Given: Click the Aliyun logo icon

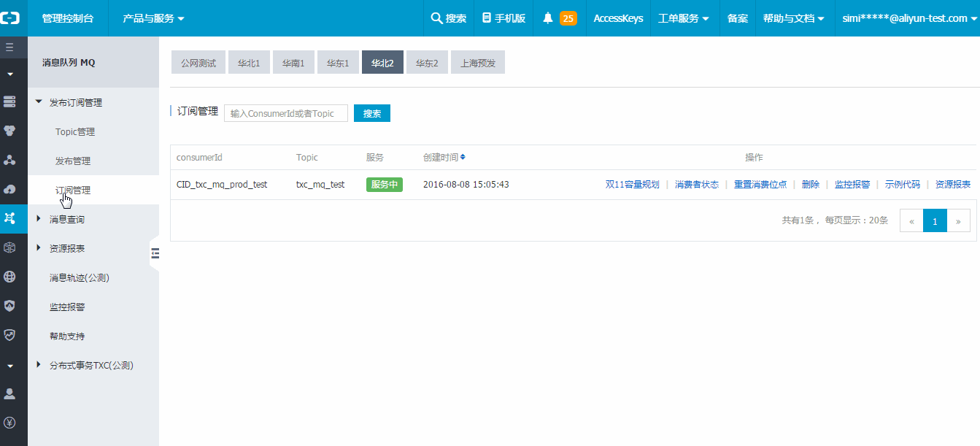Looking at the screenshot, I should 10,18.
